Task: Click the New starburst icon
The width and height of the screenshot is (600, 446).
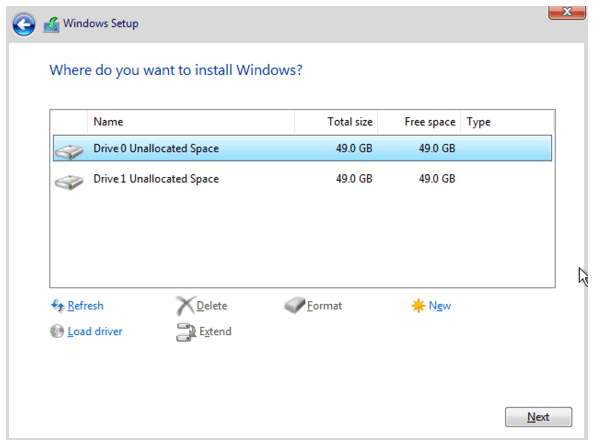Action: click(x=418, y=306)
